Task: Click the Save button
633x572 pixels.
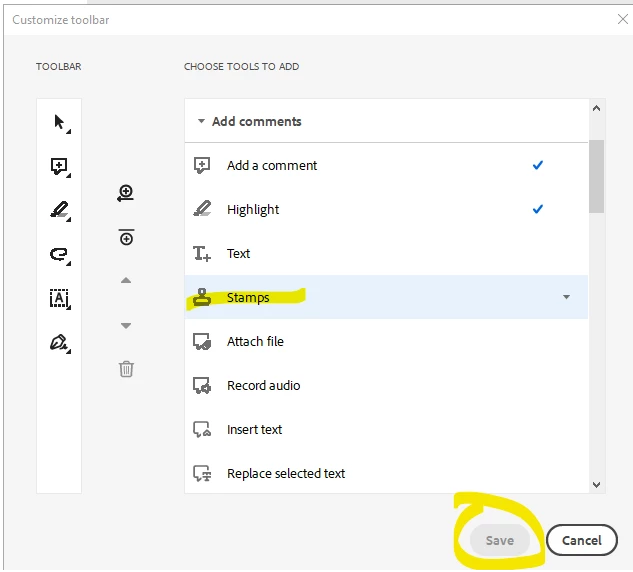Action: pyautogui.click(x=500, y=540)
